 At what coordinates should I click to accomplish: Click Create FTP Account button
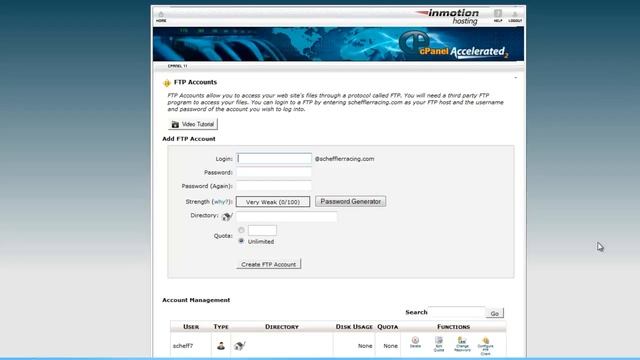coord(269,264)
